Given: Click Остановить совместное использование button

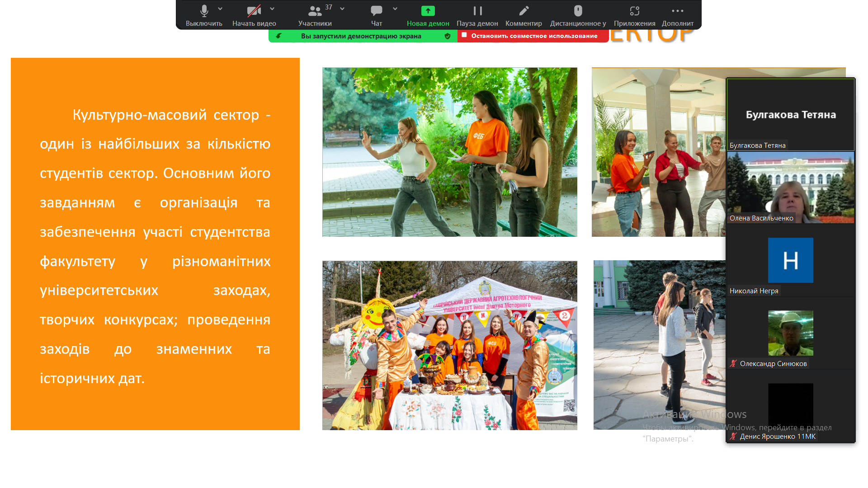Looking at the screenshot, I should coord(533,36).
